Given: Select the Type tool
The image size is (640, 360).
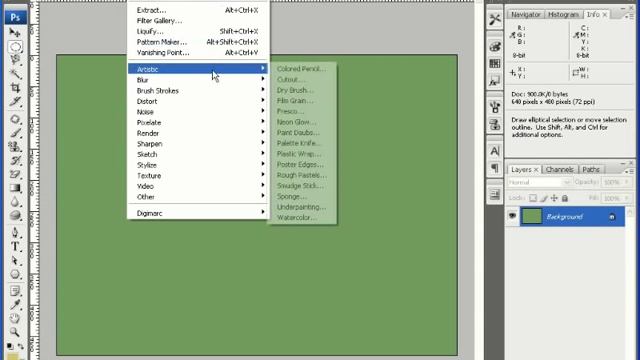Looking at the screenshot, I should [x=15, y=247].
